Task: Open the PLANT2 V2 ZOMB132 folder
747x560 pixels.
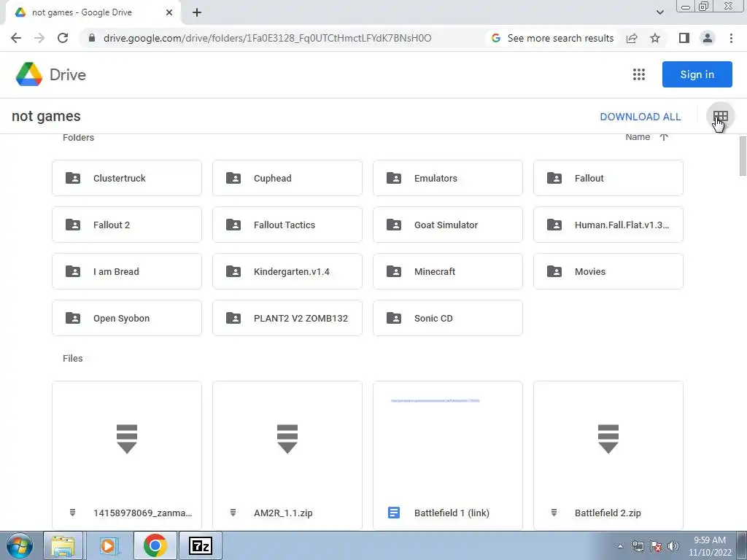Action: (x=287, y=318)
